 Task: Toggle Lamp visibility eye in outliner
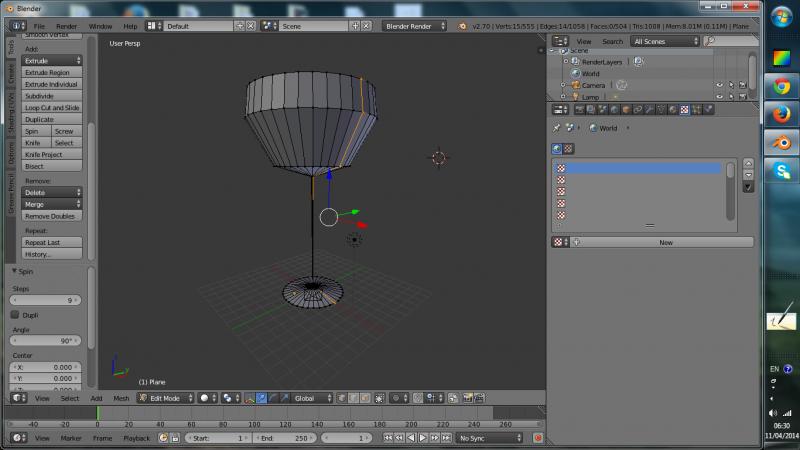[719, 97]
